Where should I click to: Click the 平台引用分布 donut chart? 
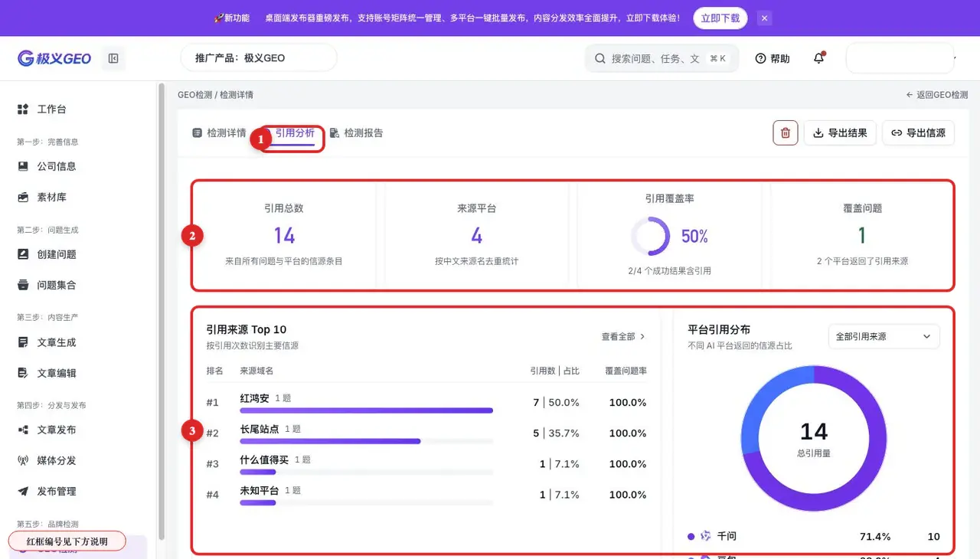tap(813, 438)
